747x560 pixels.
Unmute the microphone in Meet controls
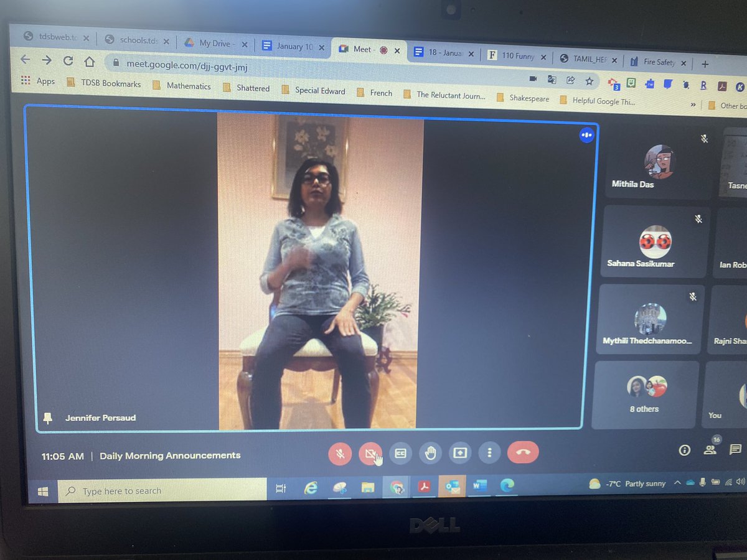(340, 454)
